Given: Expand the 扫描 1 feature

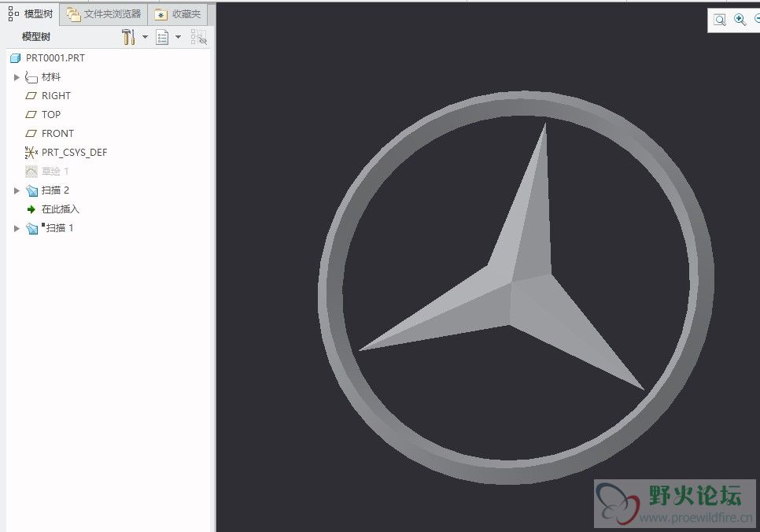Looking at the screenshot, I should pos(17,228).
